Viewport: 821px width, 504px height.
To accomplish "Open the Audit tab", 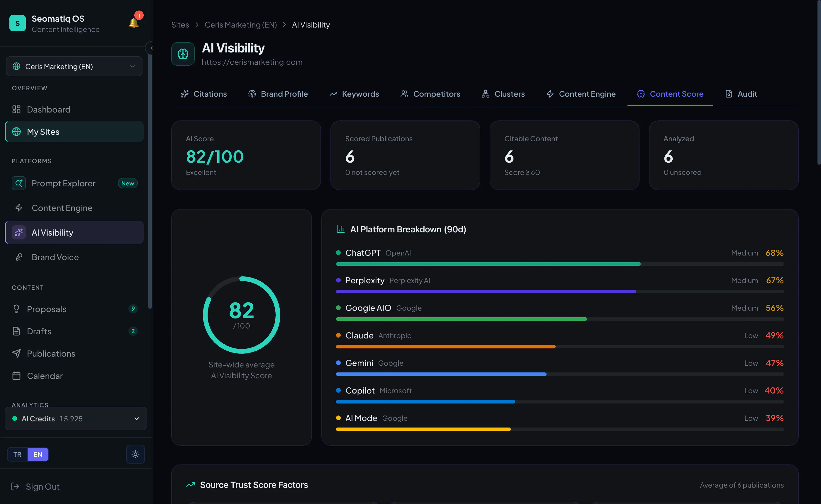I will point(741,94).
